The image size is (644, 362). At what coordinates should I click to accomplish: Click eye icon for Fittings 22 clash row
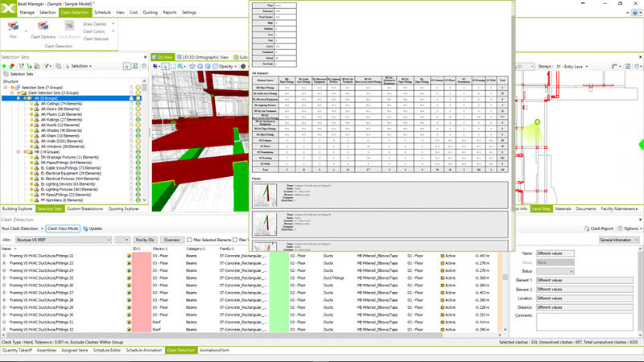(128, 255)
